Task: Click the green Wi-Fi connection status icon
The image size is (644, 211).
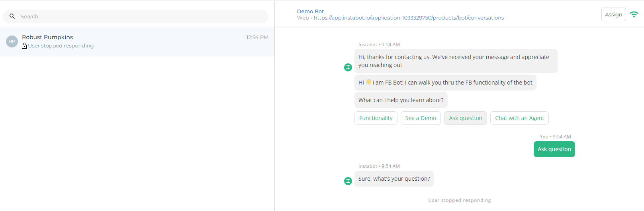Action: tap(634, 14)
